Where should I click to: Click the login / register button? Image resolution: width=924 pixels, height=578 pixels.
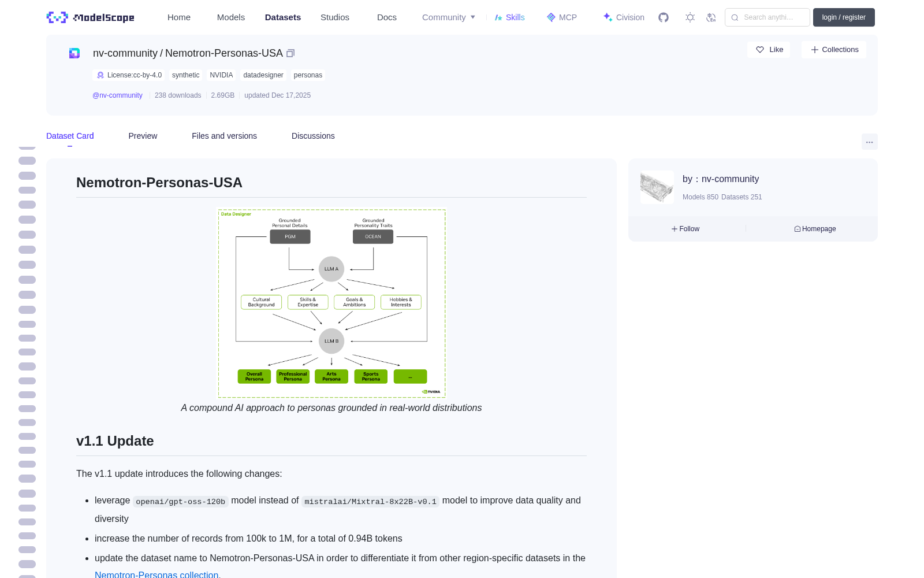point(844,17)
